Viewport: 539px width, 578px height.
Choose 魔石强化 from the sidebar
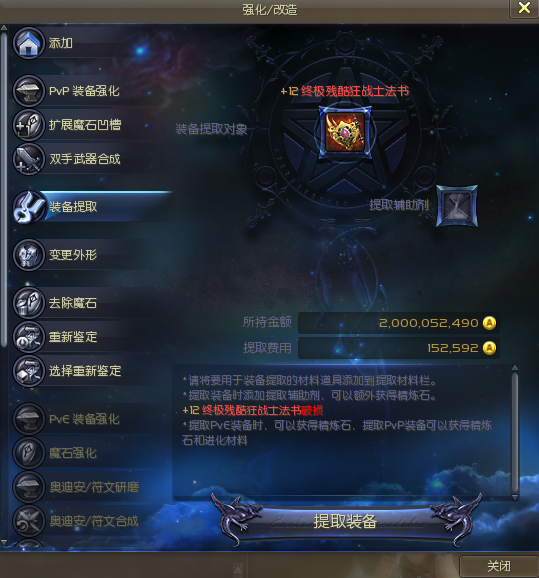tap(93, 453)
